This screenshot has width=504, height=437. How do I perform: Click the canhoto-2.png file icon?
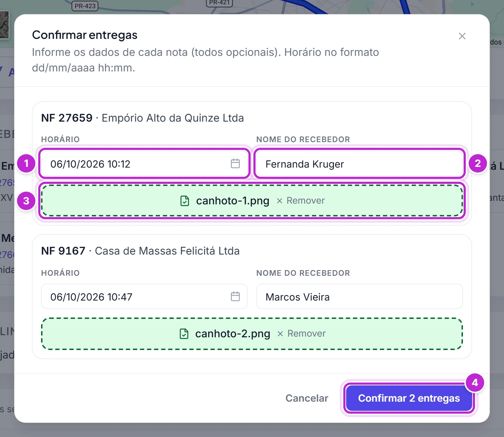(184, 334)
